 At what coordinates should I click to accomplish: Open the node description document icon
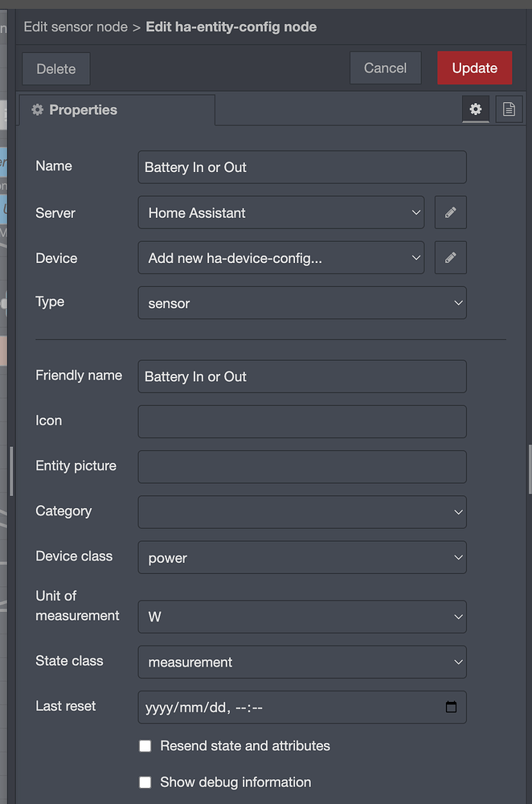click(509, 109)
